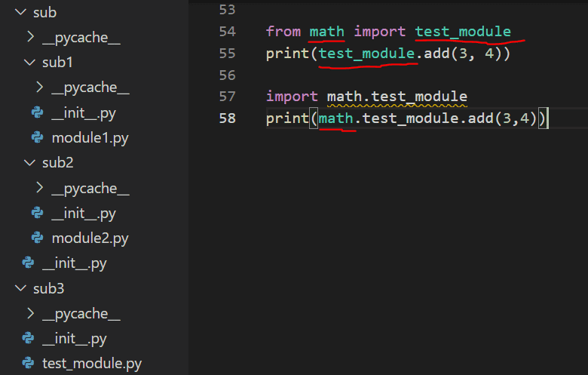Image resolution: width=588 pixels, height=375 pixels.
Task: Click test_module on the from-import line
Action: point(463,32)
